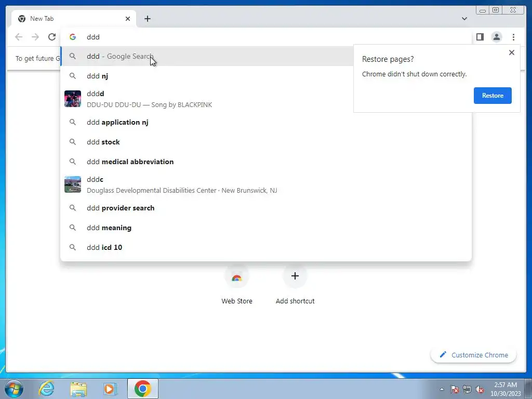The width and height of the screenshot is (532, 399).
Task: Click the Chrome taskbar icon
Action: pyautogui.click(x=143, y=389)
